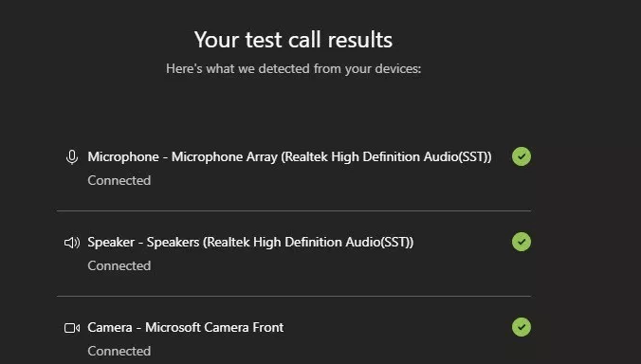Click the green checkmark beside Speaker
The image size is (641, 364).
click(522, 242)
